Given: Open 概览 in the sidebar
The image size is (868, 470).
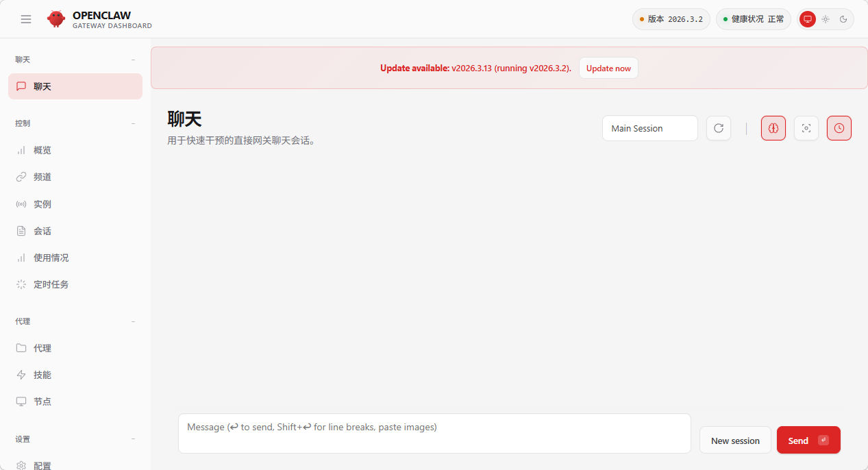Looking at the screenshot, I should click(42, 150).
